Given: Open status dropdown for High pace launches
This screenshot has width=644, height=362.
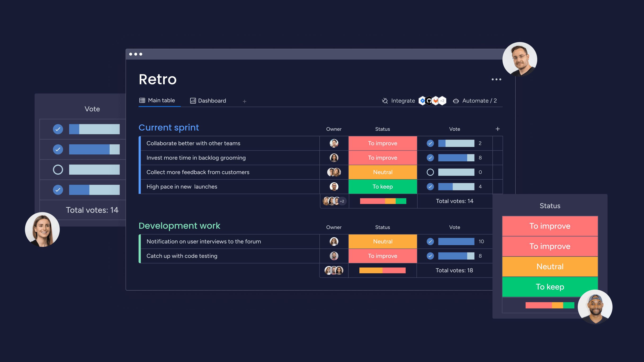Looking at the screenshot, I should [382, 186].
